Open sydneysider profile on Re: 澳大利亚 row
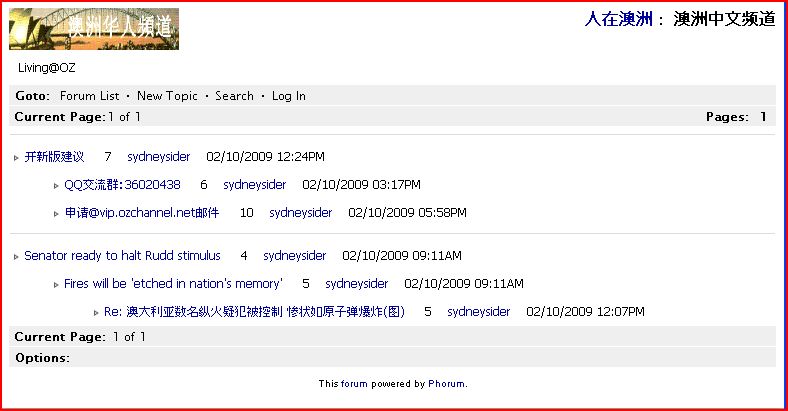This screenshot has height=411, width=788. [x=478, y=312]
